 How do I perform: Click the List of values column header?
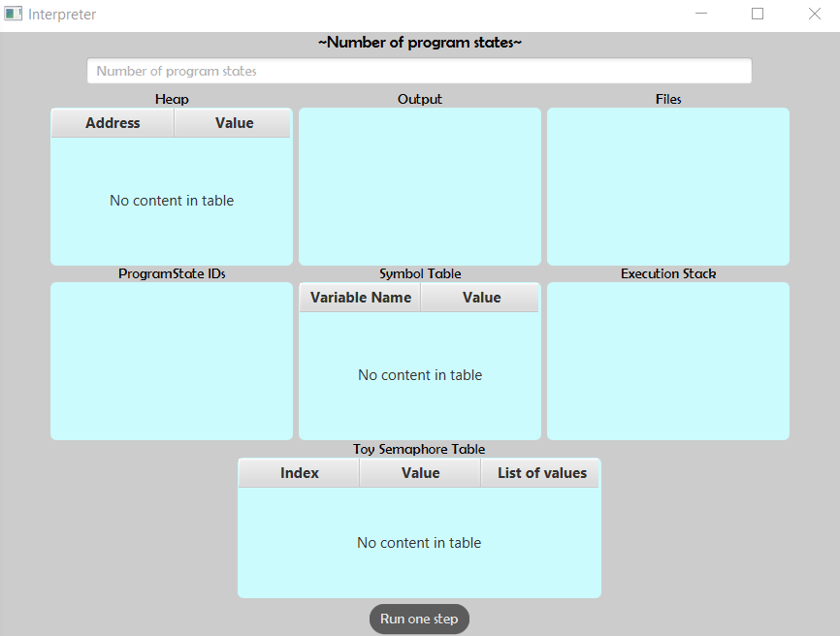click(540, 472)
